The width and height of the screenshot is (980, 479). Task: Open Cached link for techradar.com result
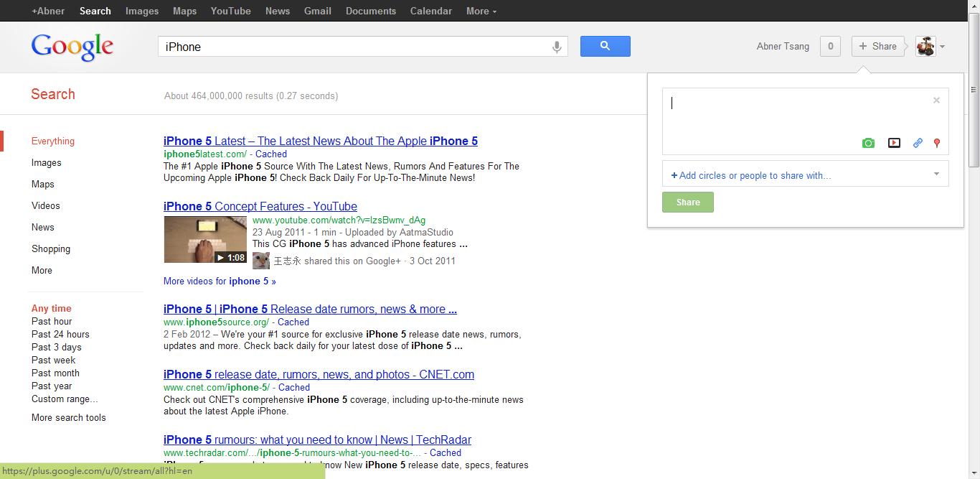coord(446,452)
